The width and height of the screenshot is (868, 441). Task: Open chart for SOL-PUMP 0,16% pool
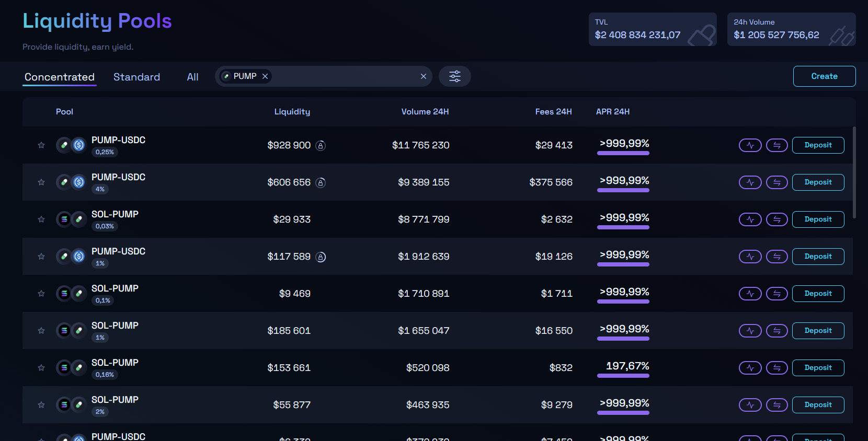pyautogui.click(x=750, y=368)
